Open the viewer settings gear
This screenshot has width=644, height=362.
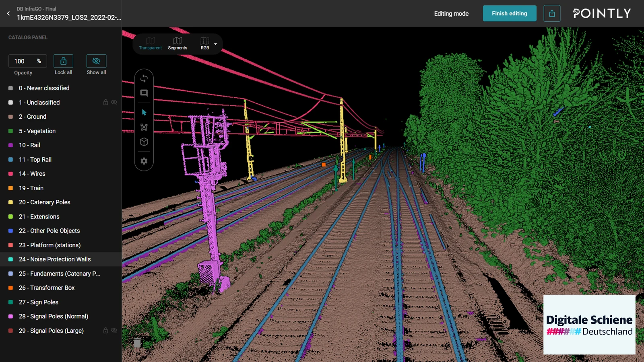click(x=144, y=161)
